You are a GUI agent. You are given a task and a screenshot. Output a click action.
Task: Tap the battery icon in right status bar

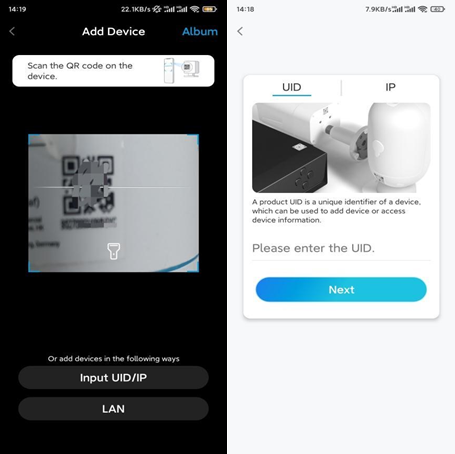pyautogui.click(x=437, y=9)
